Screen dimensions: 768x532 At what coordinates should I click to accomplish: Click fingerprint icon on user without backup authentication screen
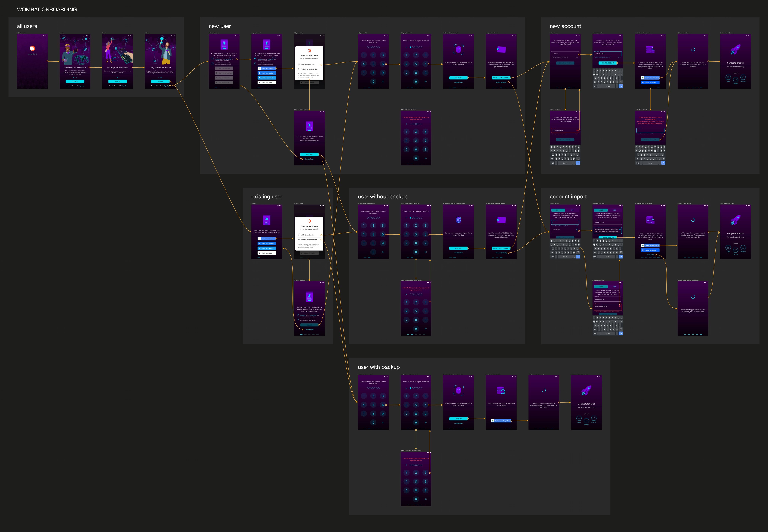click(x=458, y=220)
